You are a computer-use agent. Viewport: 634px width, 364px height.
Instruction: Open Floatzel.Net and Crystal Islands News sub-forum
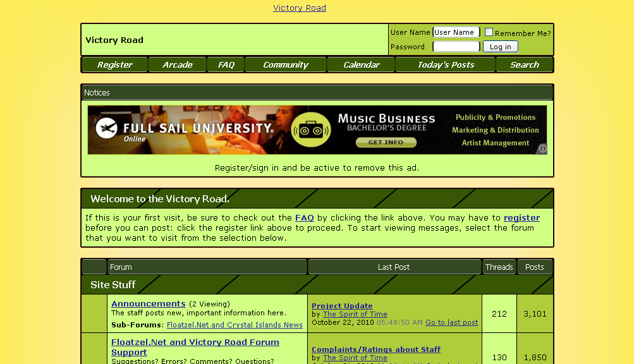(x=235, y=325)
